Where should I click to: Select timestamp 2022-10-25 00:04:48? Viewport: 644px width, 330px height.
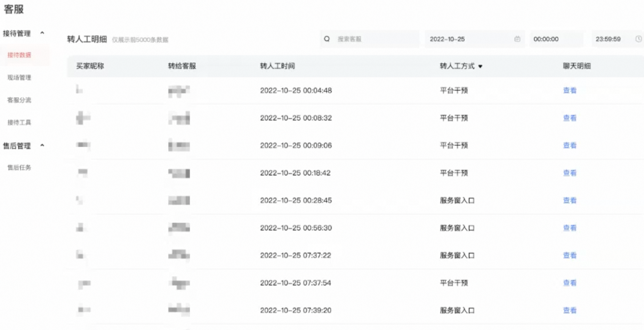pyautogui.click(x=296, y=91)
